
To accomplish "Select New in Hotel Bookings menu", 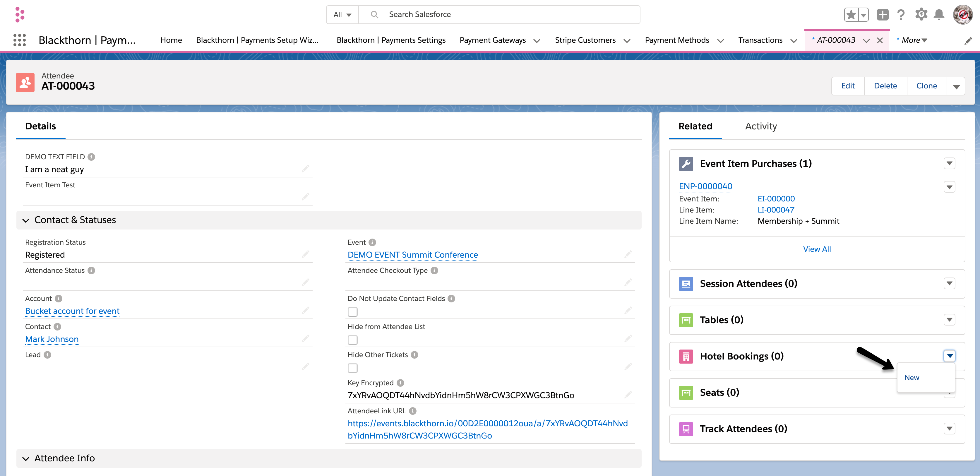I will coord(912,377).
